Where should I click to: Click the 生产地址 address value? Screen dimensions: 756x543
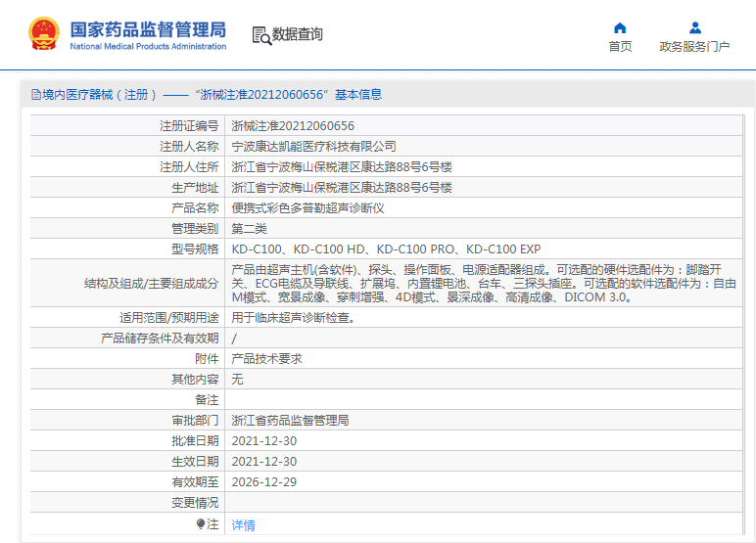point(342,188)
